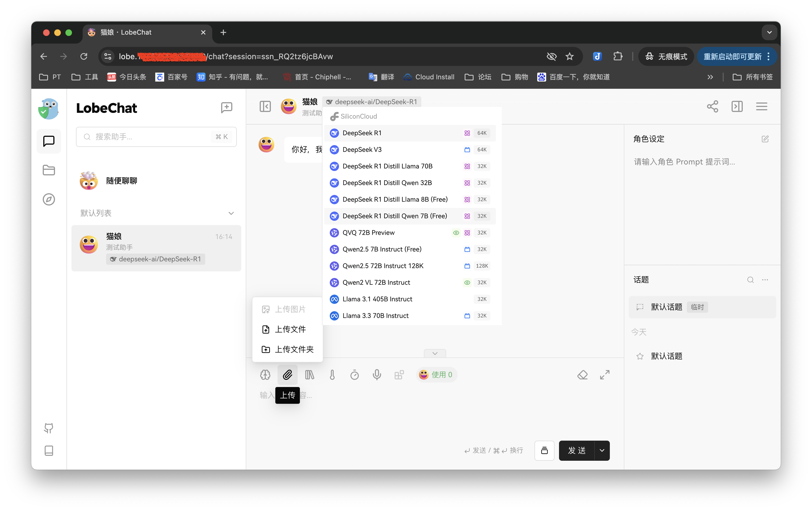
Task: Choose DeepSeek R1 Distill Llama 70B
Action: (x=410, y=166)
